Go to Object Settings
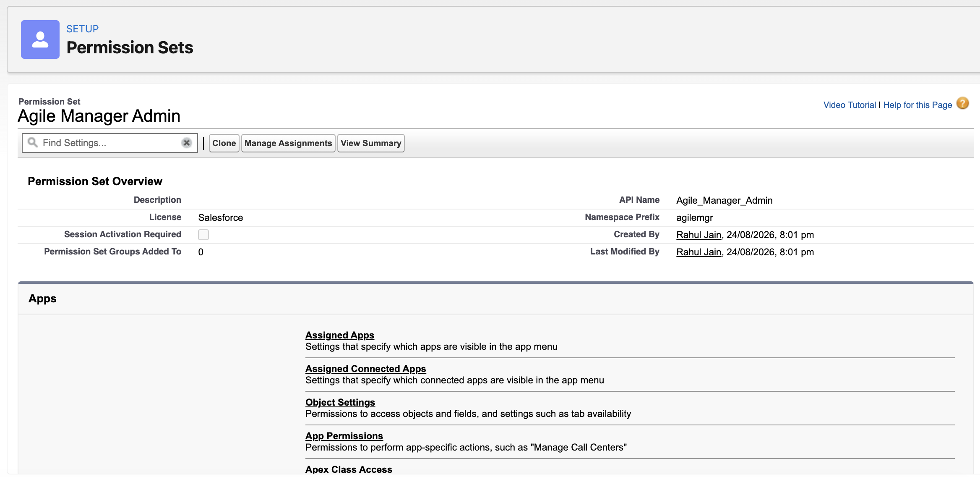This screenshot has height=477, width=980. pyautogui.click(x=340, y=402)
